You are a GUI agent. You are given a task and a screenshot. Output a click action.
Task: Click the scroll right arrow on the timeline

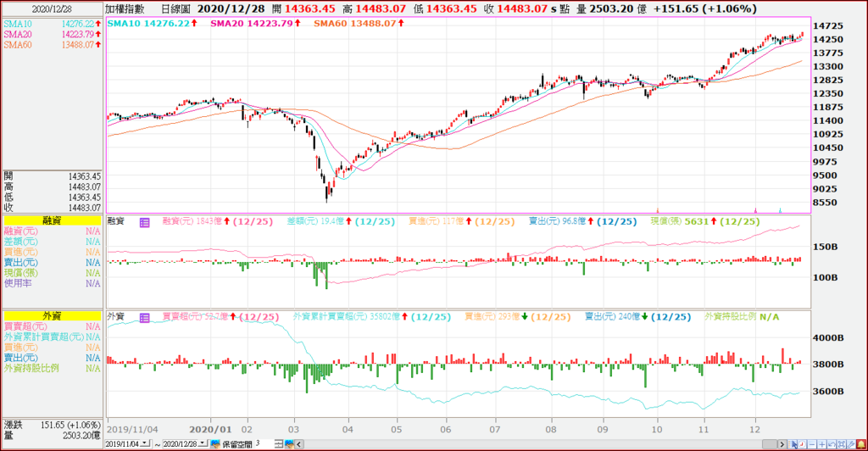pyautogui.click(x=782, y=444)
